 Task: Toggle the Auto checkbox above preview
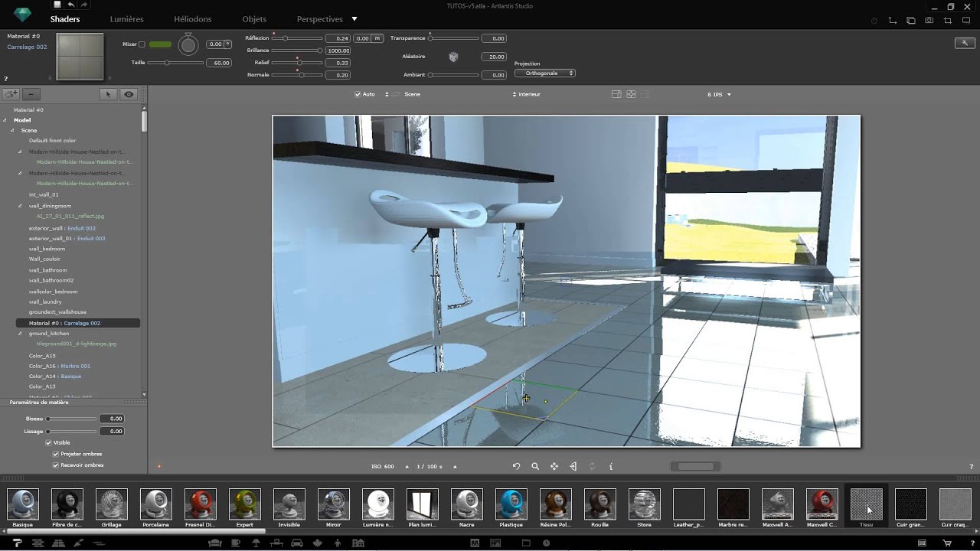[x=358, y=94]
